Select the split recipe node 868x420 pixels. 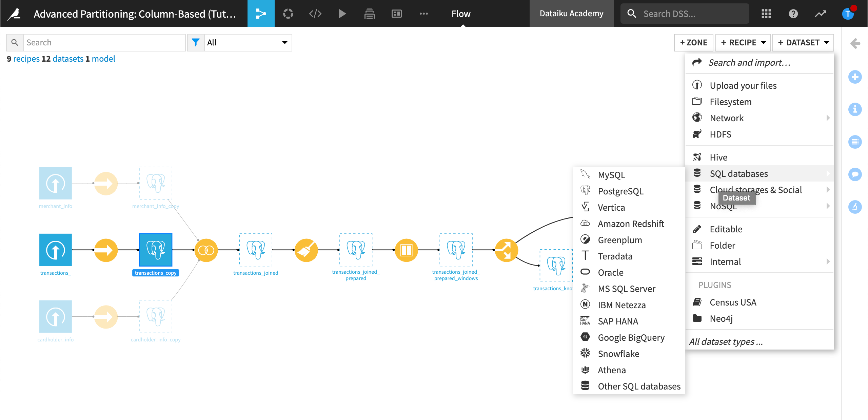[506, 250]
